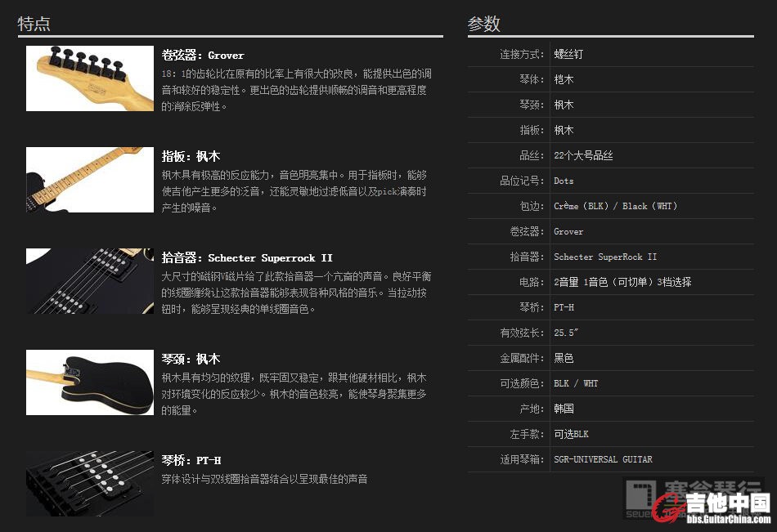Click the '琴颈:' label in the spec table

[x=532, y=105]
